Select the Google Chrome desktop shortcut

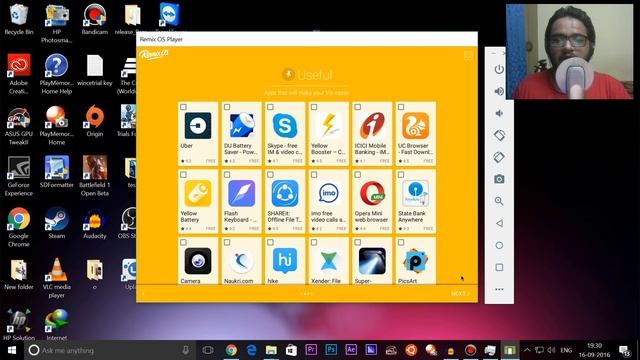18,227
